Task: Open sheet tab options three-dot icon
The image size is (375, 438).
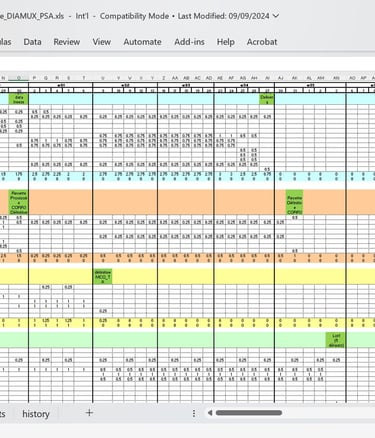Action: click(194, 414)
